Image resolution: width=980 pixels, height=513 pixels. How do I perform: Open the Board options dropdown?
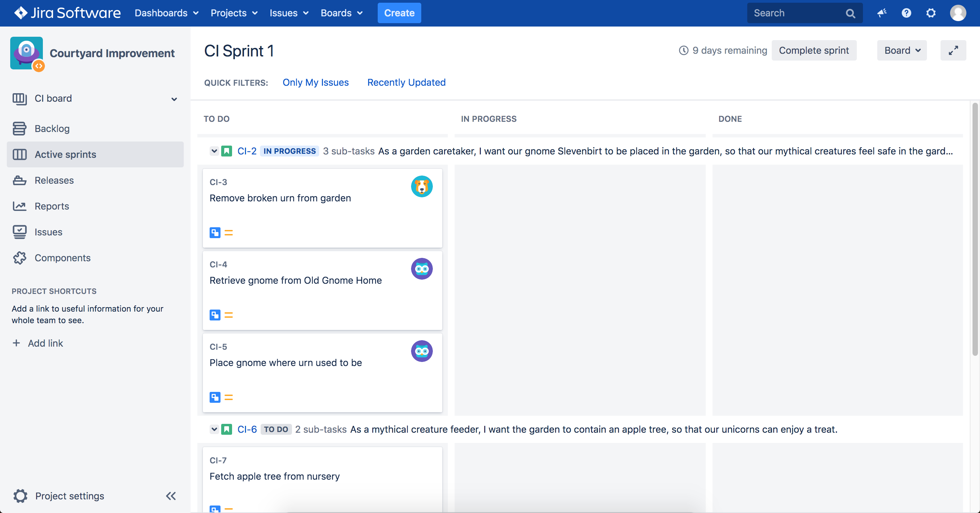coord(902,51)
